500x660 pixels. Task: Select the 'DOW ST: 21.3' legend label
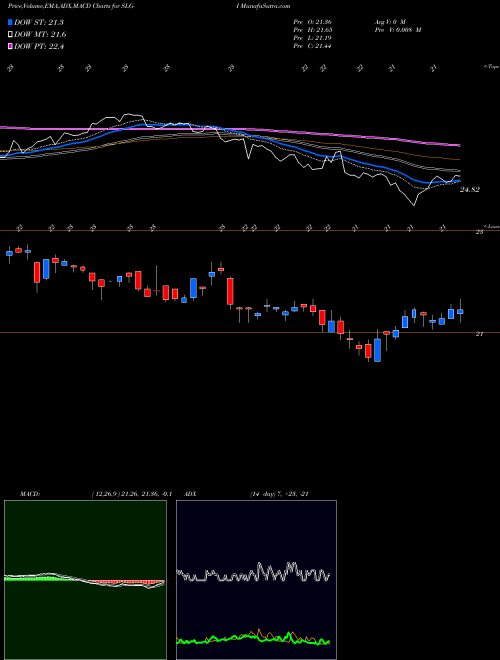[x=39, y=22]
